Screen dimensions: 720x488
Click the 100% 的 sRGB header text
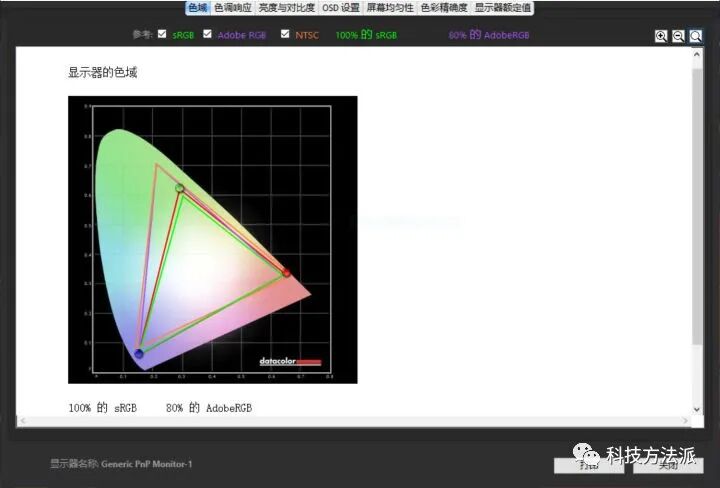tap(366, 35)
